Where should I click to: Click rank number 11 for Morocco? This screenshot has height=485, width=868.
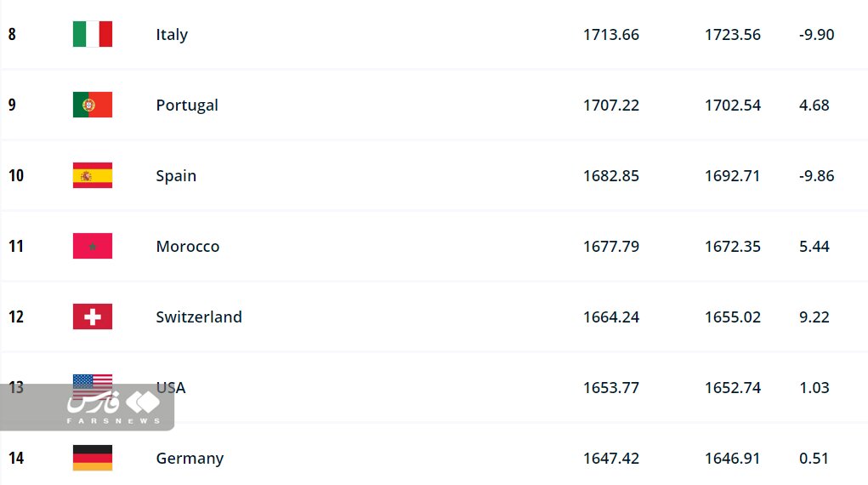16,247
